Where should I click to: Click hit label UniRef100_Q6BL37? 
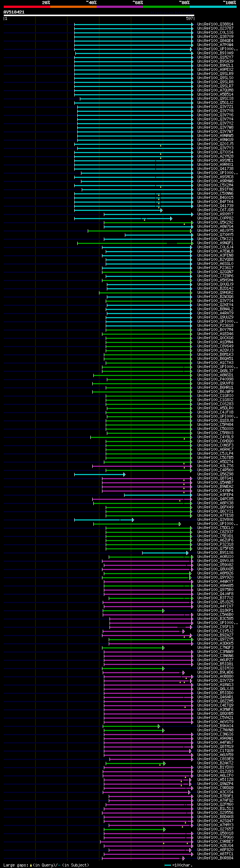[215, 371]
